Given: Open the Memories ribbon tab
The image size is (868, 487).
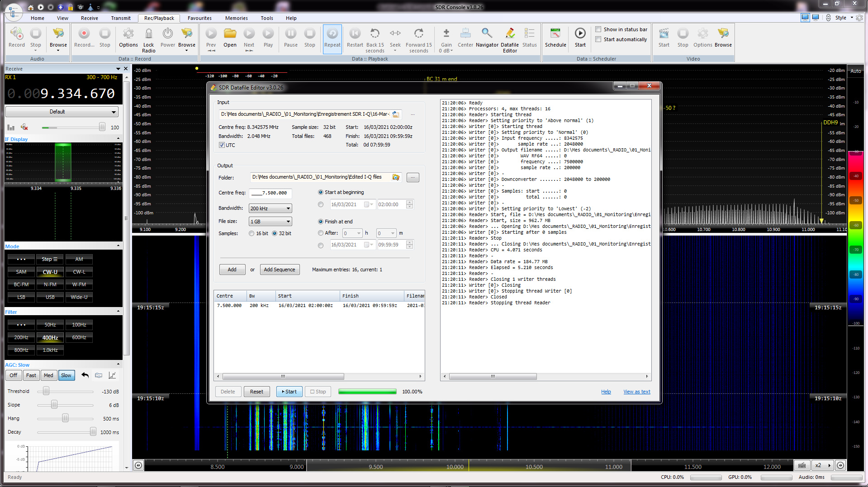Looking at the screenshot, I should coord(236,18).
